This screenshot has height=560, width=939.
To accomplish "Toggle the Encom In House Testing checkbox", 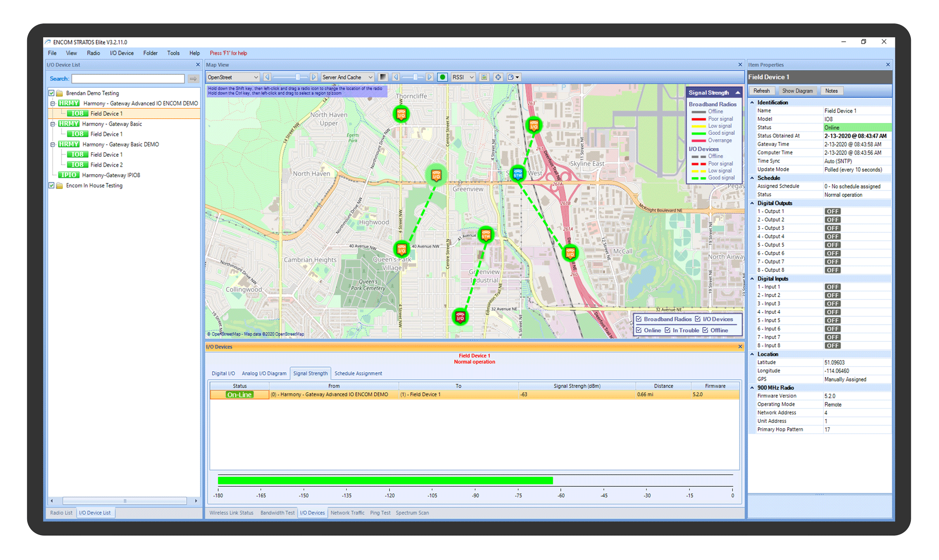I will point(52,185).
